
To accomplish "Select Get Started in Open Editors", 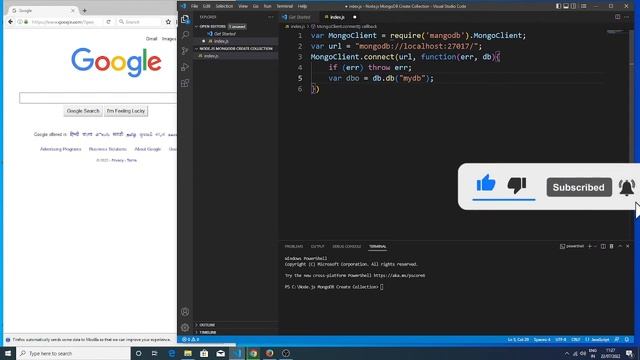I will [x=224, y=34].
